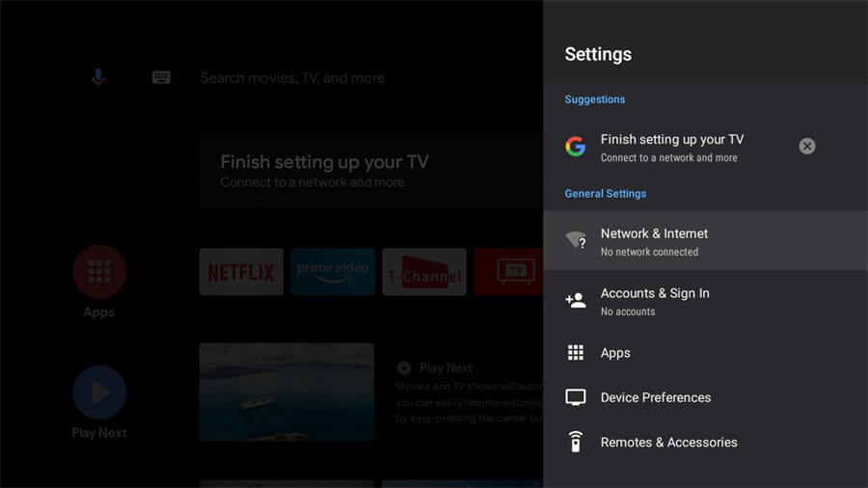This screenshot has width=868, height=488.
Task: Click the add account person icon
Action: [x=576, y=300]
